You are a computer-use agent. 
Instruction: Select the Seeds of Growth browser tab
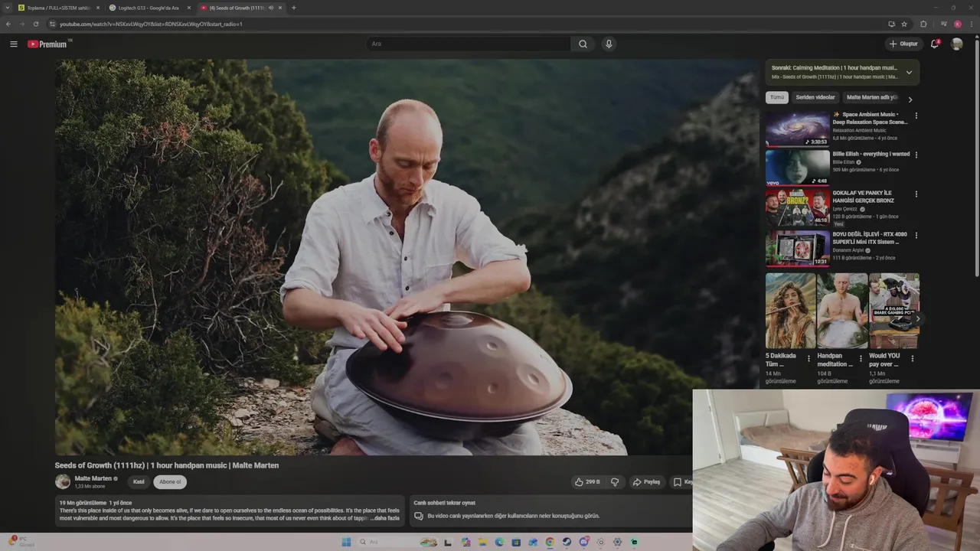tap(241, 8)
